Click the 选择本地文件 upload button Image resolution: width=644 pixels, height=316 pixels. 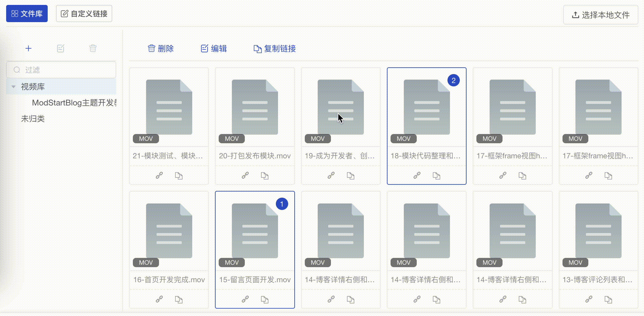click(x=600, y=14)
